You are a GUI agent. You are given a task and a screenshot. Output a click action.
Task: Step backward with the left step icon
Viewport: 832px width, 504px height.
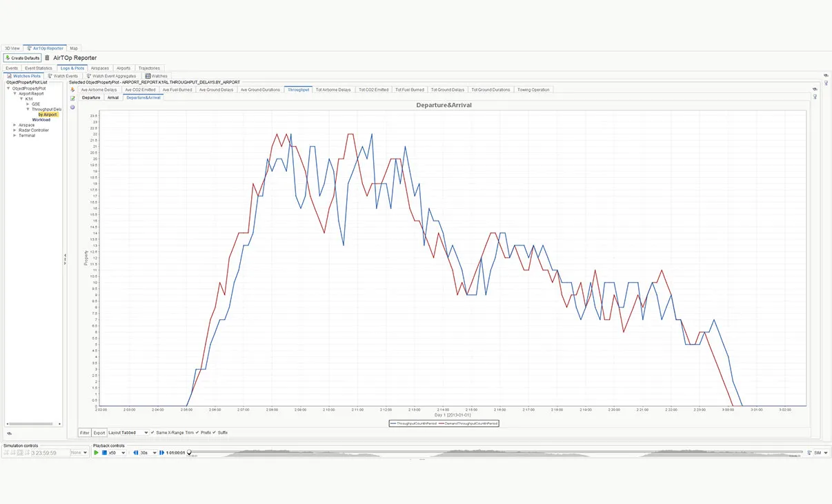point(136,452)
